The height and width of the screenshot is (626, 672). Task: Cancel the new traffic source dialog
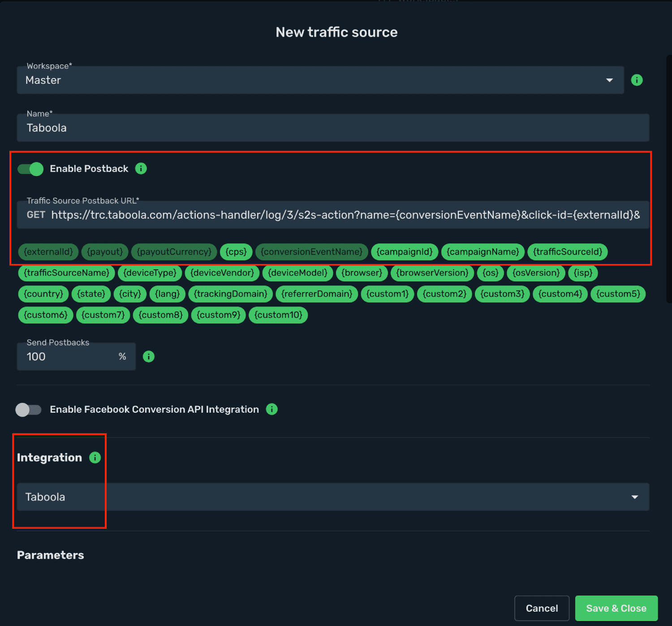pyautogui.click(x=542, y=608)
